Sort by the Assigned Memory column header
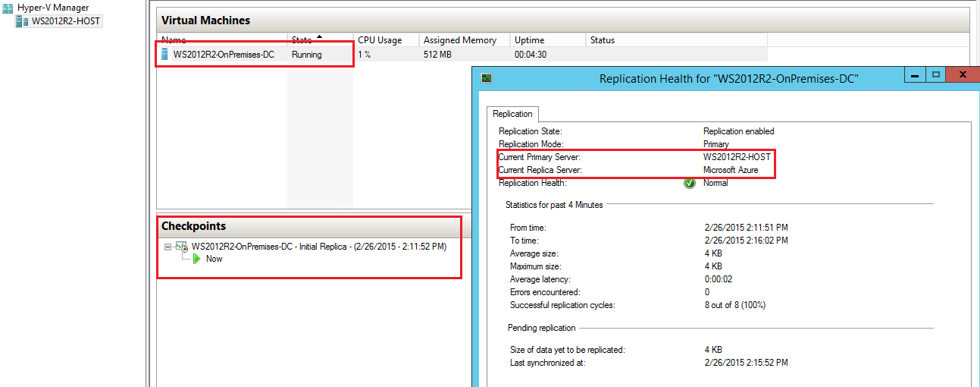 (460, 40)
